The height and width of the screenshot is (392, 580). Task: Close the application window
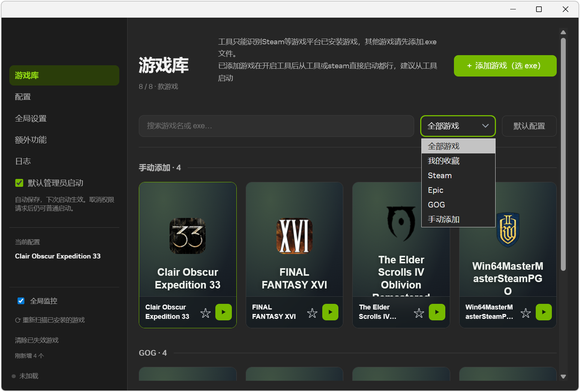pos(565,9)
